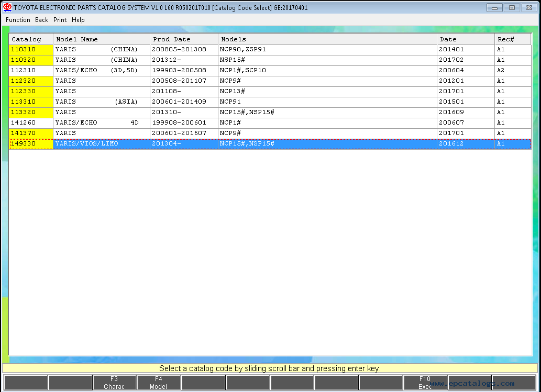Select highlighted Yaris/Vios/Limo row
This screenshot has width=541, height=392.
[x=96, y=143]
